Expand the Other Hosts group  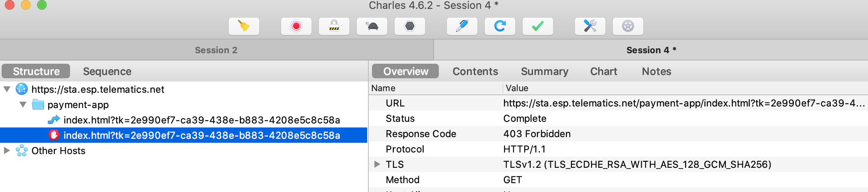[x=7, y=150]
